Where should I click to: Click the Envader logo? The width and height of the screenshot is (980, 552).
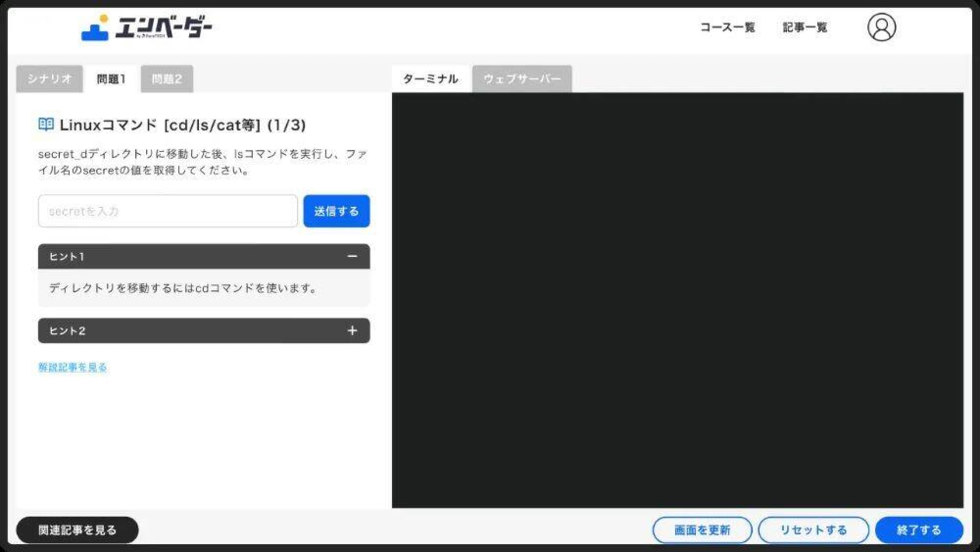[146, 28]
